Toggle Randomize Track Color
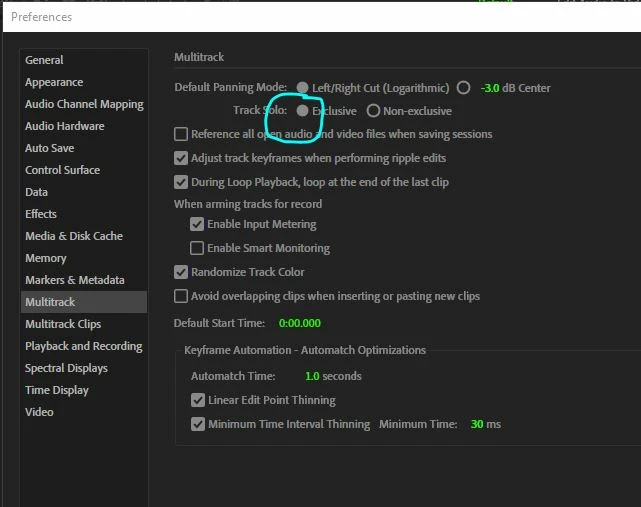The width and height of the screenshot is (641, 507). point(181,272)
